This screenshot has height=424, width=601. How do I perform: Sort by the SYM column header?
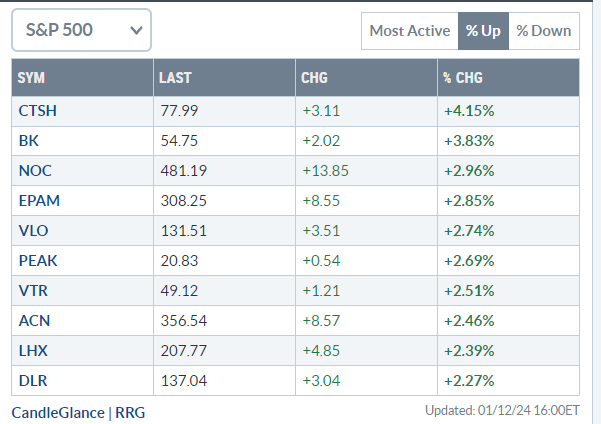(x=32, y=77)
